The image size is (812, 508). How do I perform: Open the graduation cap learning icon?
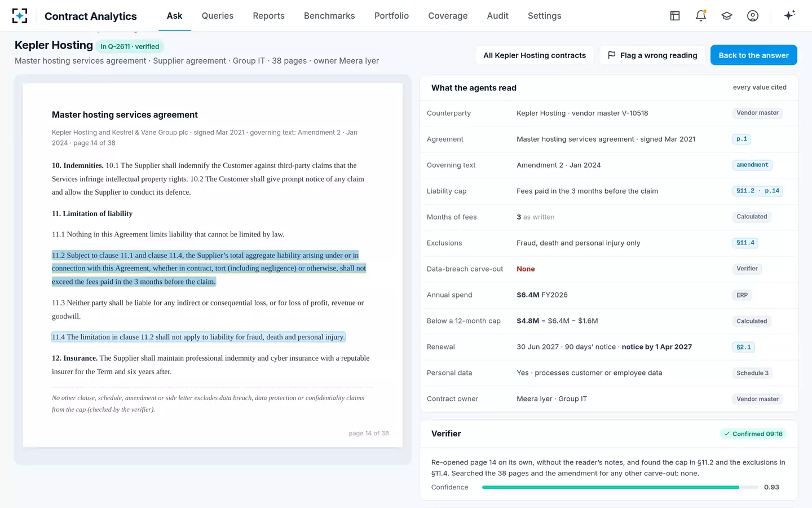click(727, 16)
